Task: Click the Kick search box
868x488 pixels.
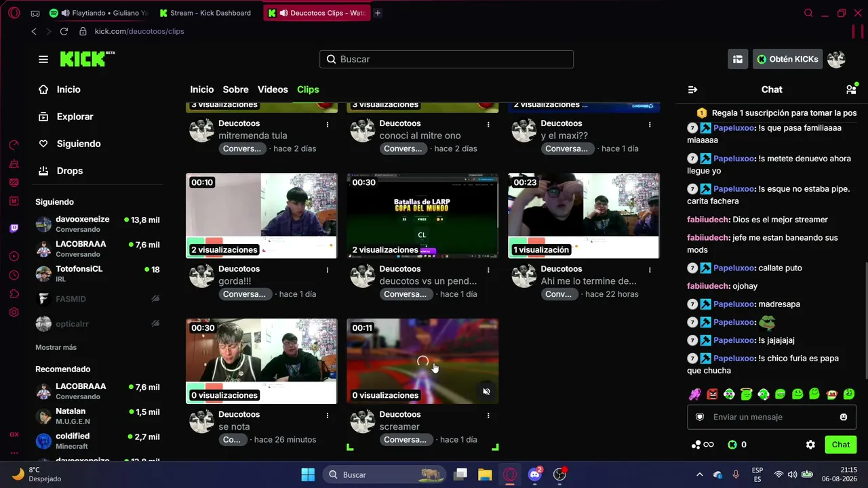Action: coord(446,59)
